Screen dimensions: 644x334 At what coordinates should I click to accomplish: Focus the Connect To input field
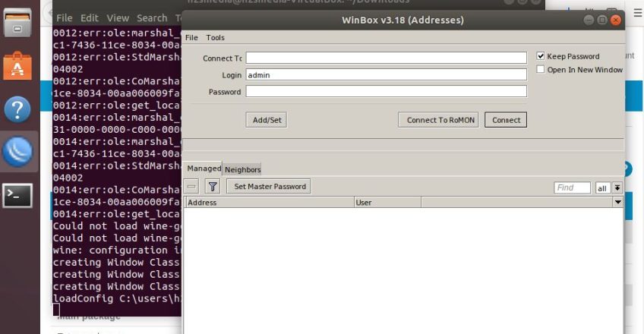coord(386,58)
